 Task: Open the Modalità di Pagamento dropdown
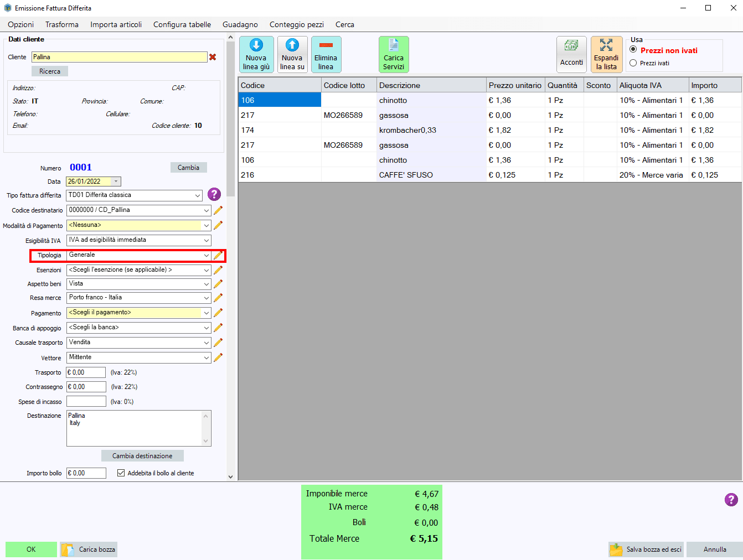(x=207, y=225)
